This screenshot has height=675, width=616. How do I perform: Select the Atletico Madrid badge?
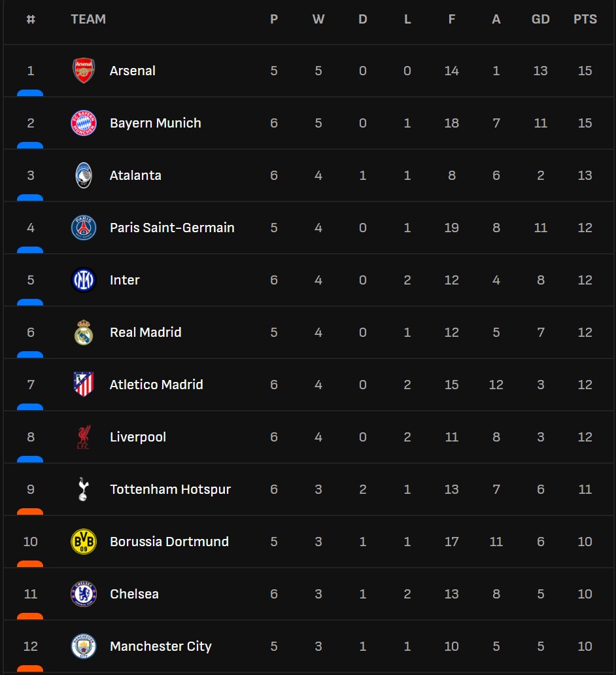coord(84,385)
